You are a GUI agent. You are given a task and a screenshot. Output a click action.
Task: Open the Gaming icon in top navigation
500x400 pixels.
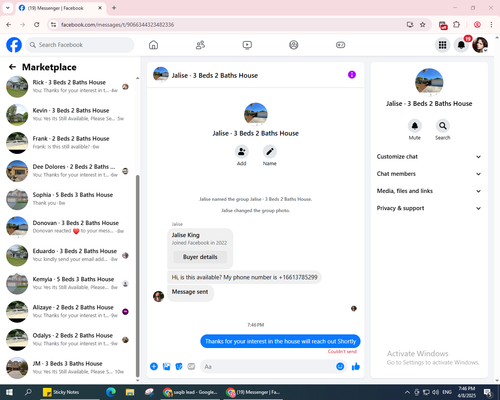[340, 45]
